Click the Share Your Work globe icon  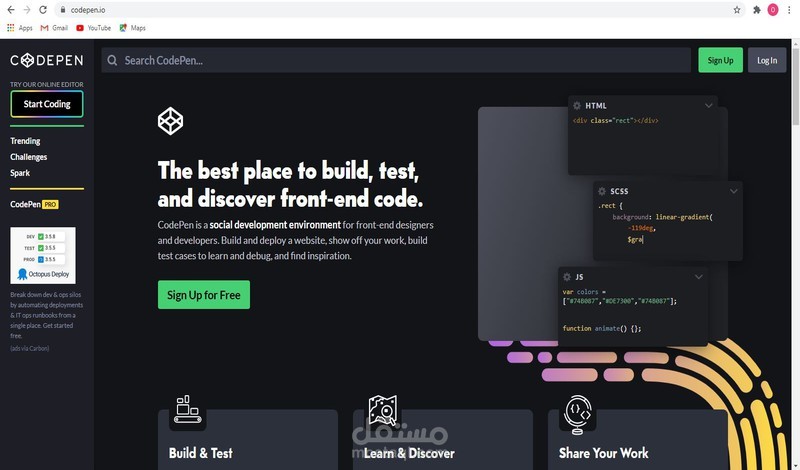point(578,414)
